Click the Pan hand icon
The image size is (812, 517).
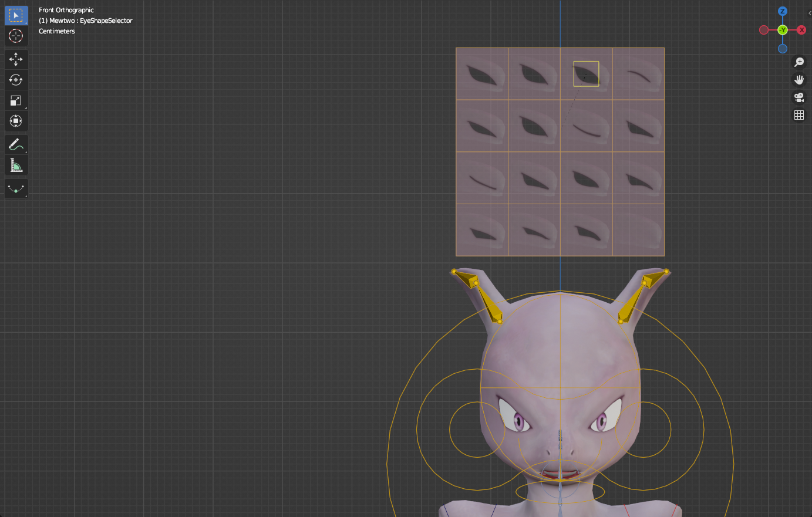pos(799,79)
